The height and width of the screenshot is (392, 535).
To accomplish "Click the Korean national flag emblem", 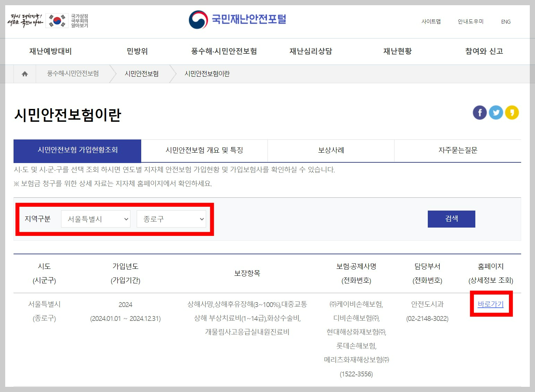I will [57, 20].
